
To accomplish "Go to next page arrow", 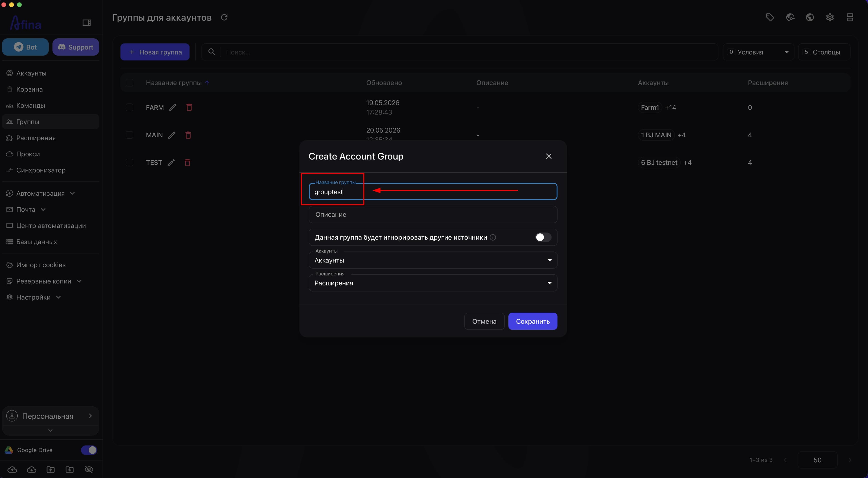I will pos(850,460).
